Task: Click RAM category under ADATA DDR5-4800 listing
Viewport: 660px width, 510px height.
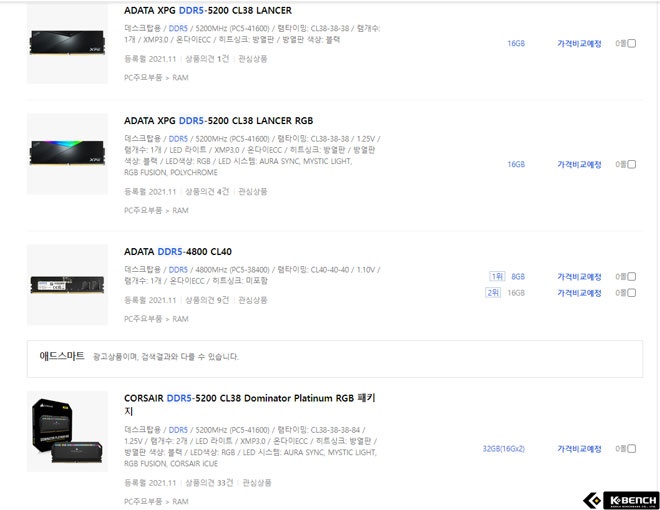Action: click(x=180, y=319)
